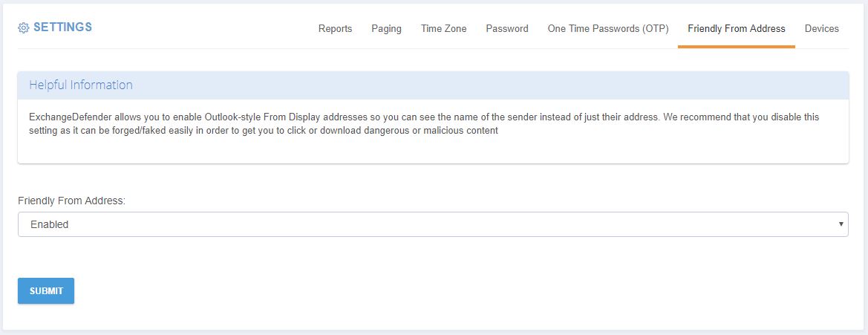868x335 pixels.
Task: Click the Helpful Information panel header
Action: (x=433, y=85)
